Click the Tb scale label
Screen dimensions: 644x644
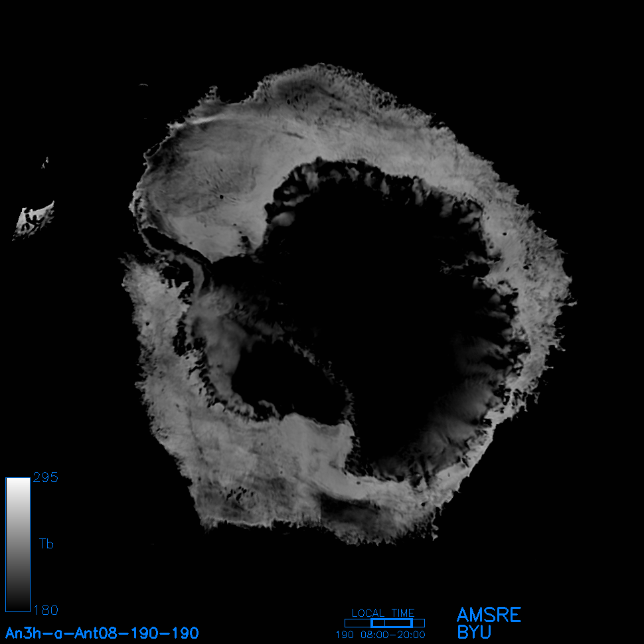(x=46, y=544)
